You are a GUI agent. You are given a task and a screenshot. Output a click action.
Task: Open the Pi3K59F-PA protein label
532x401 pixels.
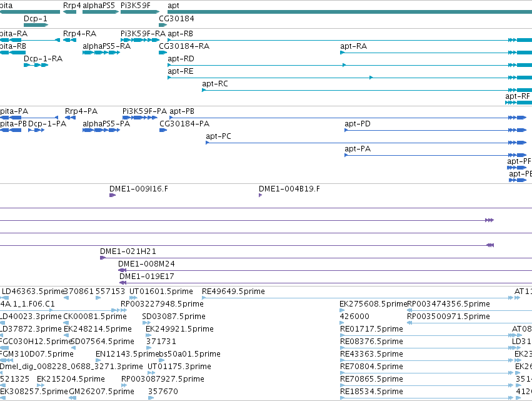tap(144, 111)
